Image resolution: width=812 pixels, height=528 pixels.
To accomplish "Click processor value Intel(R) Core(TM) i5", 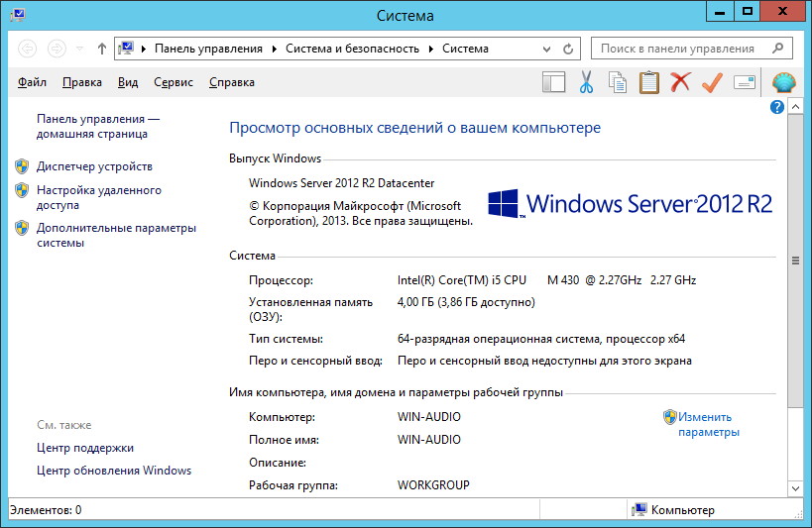I will (x=546, y=280).
